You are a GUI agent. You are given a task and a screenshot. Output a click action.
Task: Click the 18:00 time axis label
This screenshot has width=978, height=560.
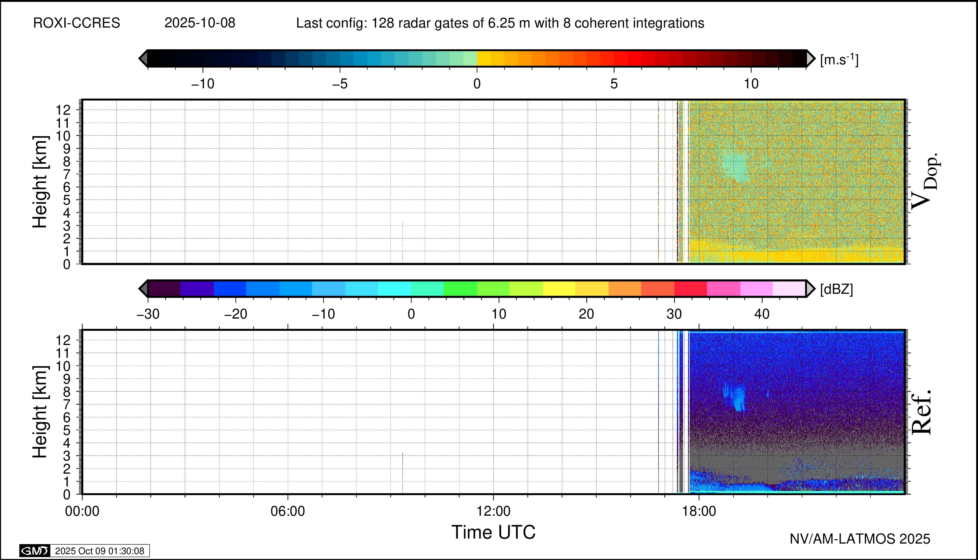[x=699, y=511]
